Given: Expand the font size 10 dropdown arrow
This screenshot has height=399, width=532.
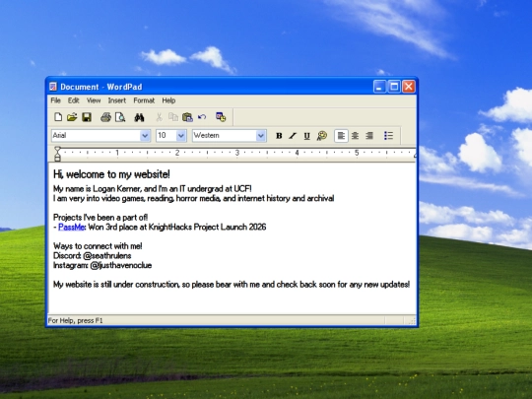Looking at the screenshot, I should pyautogui.click(x=181, y=136).
